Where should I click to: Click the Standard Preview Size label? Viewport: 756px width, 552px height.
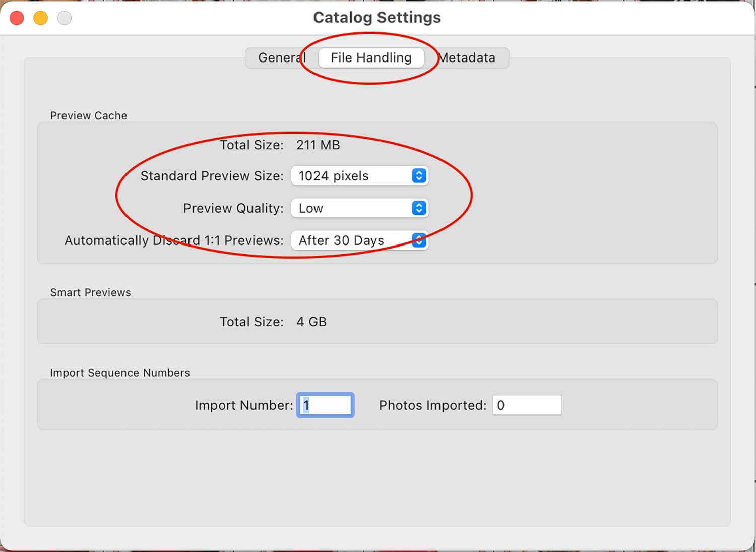click(x=212, y=176)
